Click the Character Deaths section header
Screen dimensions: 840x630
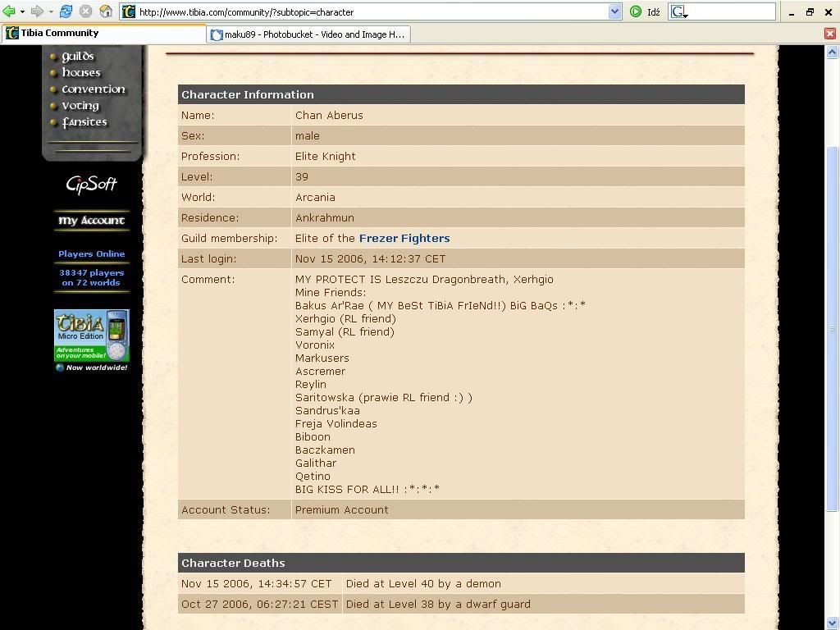(x=461, y=563)
